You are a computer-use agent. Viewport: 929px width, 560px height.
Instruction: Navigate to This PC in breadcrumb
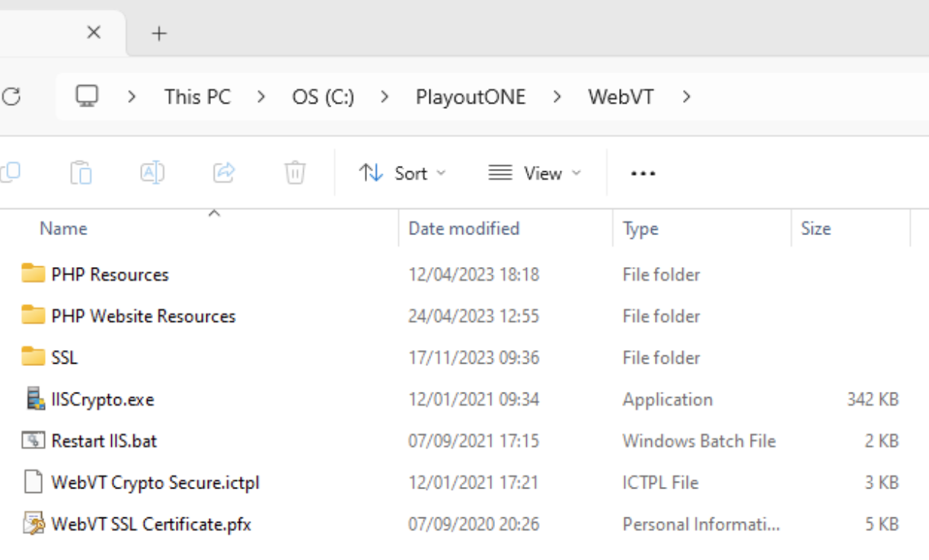pos(197,97)
